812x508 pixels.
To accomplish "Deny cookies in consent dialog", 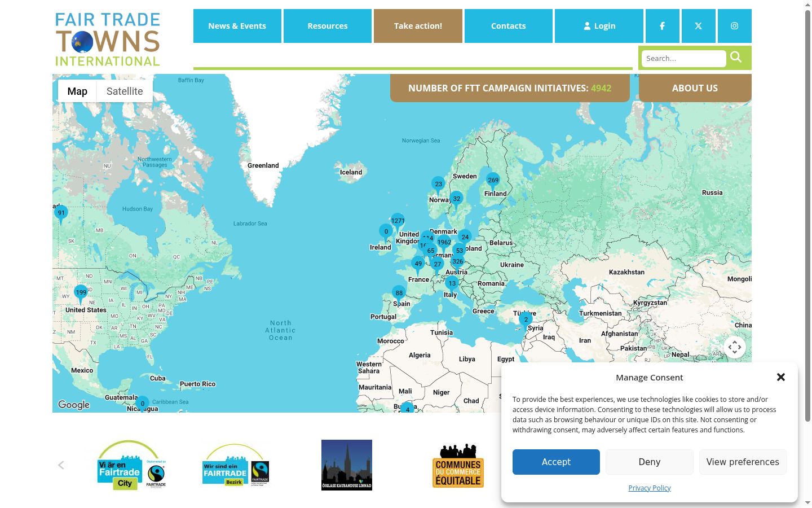I will (650, 462).
